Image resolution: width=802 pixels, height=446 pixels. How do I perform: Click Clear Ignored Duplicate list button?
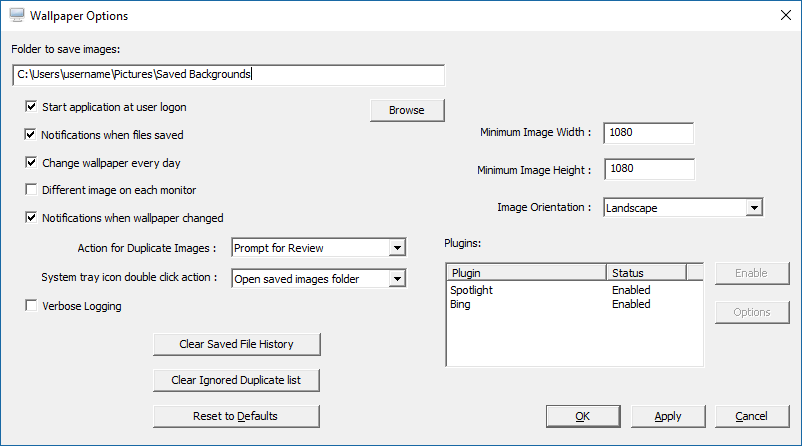237,380
